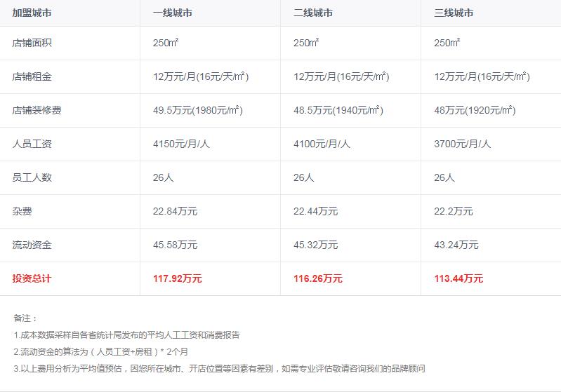
Task: Select the 一线城市 column header
Action: [x=173, y=13]
